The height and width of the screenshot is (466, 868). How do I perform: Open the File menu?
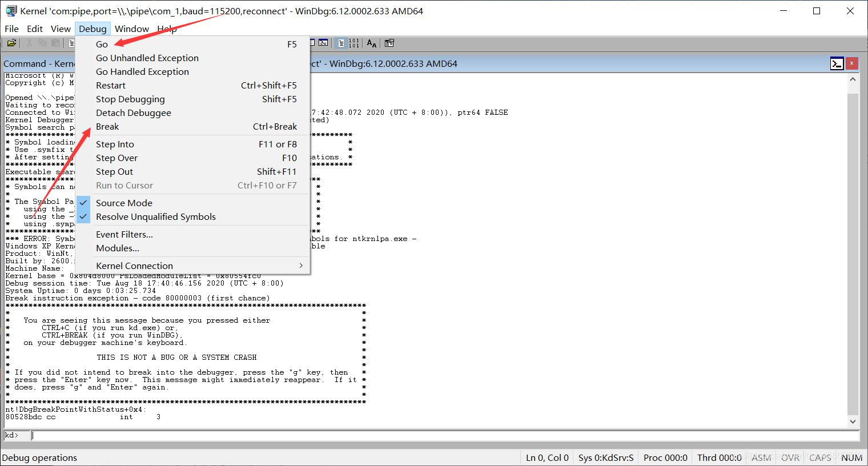pyautogui.click(x=11, y=29)
